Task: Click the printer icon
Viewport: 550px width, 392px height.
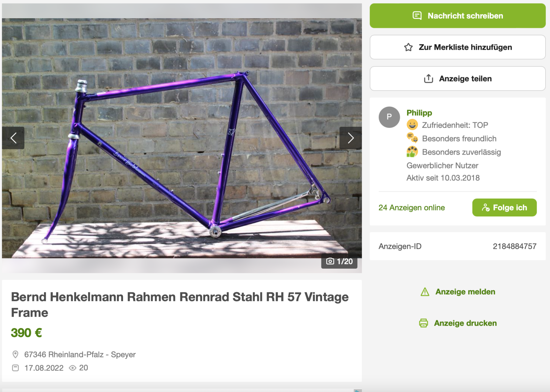Action: [x=423, y=323]
